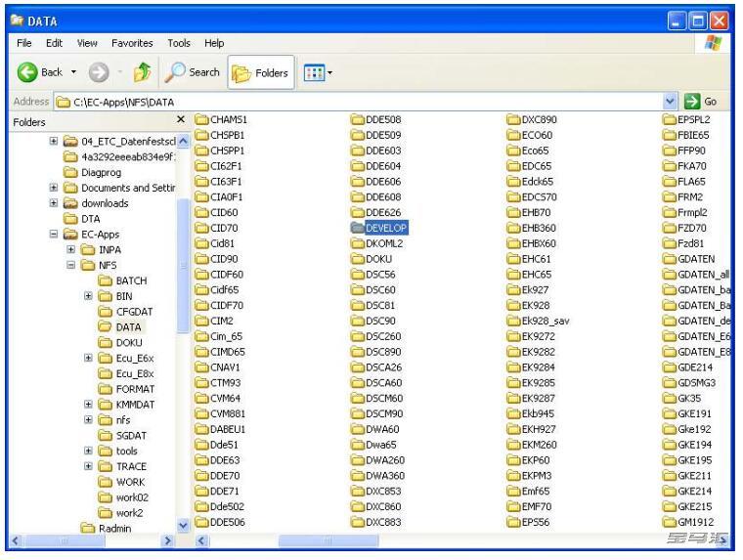The height and width of the screenshot is (560, 743).
Task: Open the File menu
Action: [x=24, y=43]
